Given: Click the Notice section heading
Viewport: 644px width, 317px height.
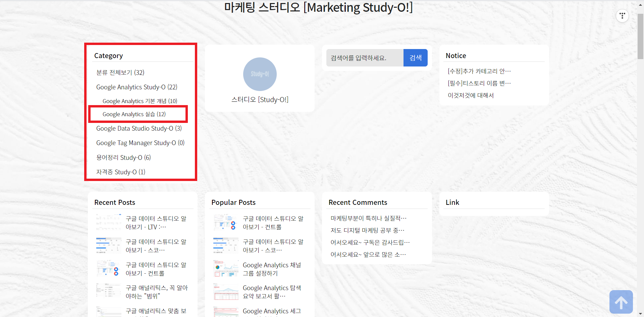Looking at the screenshot, I should (456, 56).
